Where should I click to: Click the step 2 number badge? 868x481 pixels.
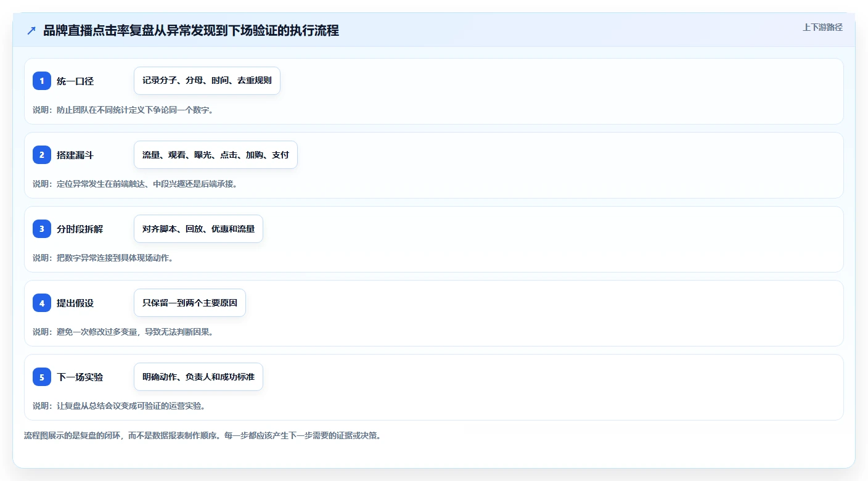pos(42,155)
